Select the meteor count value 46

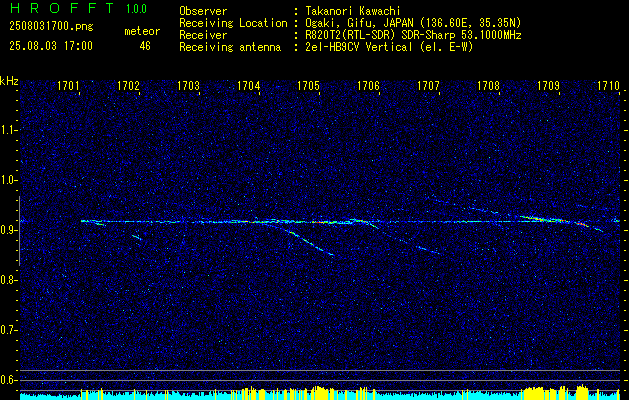click(145, 46)
